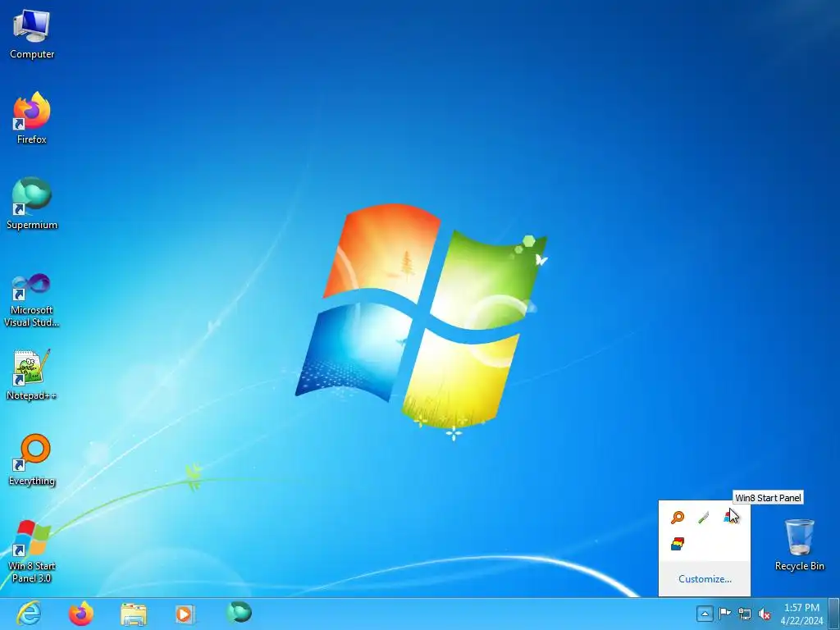The height and width of the screenshot is (630, 840).
Task: Click the green pen tray icon
Action: tap(703, 517)
